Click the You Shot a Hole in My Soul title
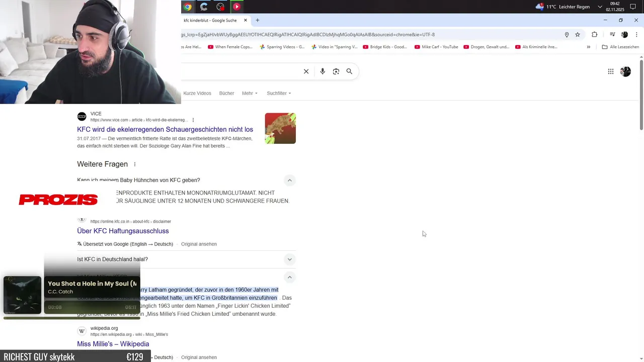Screen dimensions: 644x362 [x=92, y=284]
